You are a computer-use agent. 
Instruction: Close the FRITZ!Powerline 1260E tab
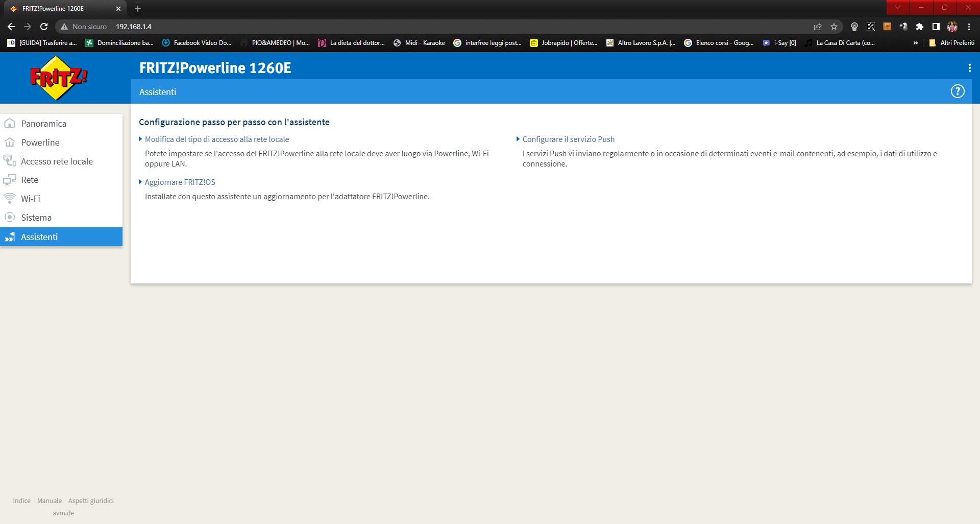(x=118, y=9)
